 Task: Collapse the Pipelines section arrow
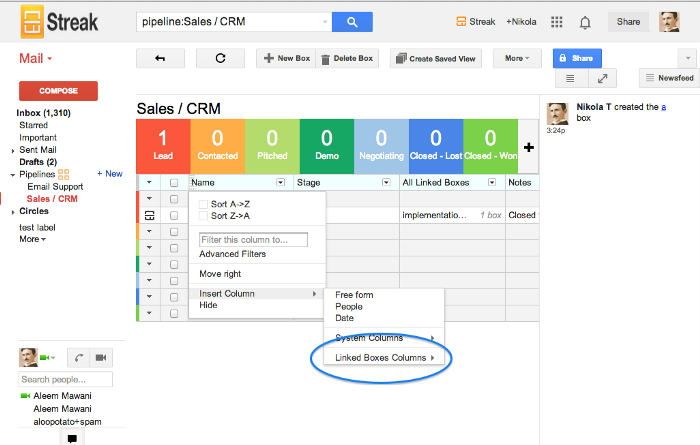13,175
